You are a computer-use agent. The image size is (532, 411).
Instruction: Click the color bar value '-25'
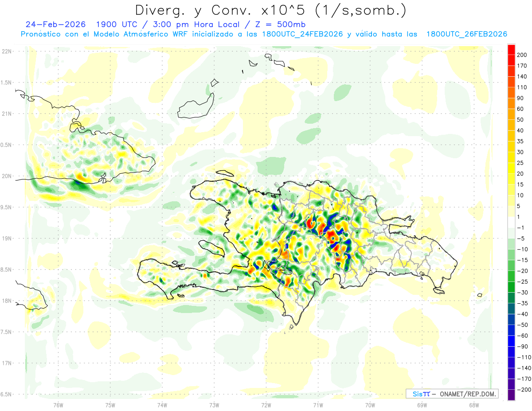tap(522, 282)
